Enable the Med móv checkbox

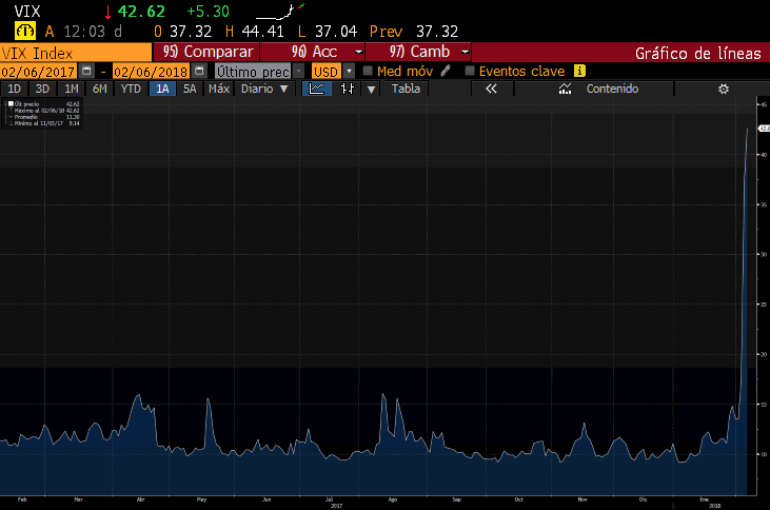pos(367,71)
